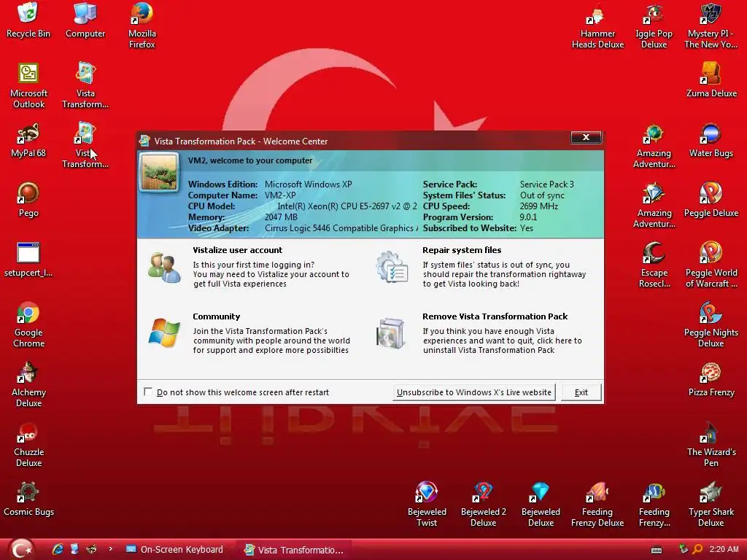The image size is (747, 560).
Task: Click the user account picture thumbnail
Action: tap(159, 172)
